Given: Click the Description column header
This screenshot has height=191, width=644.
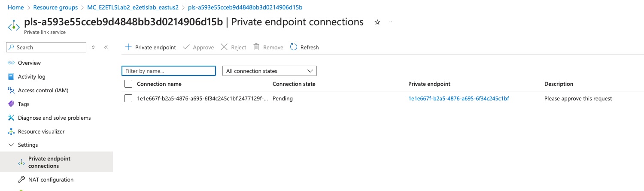Looking at the screenshot, I should (559, 84).
